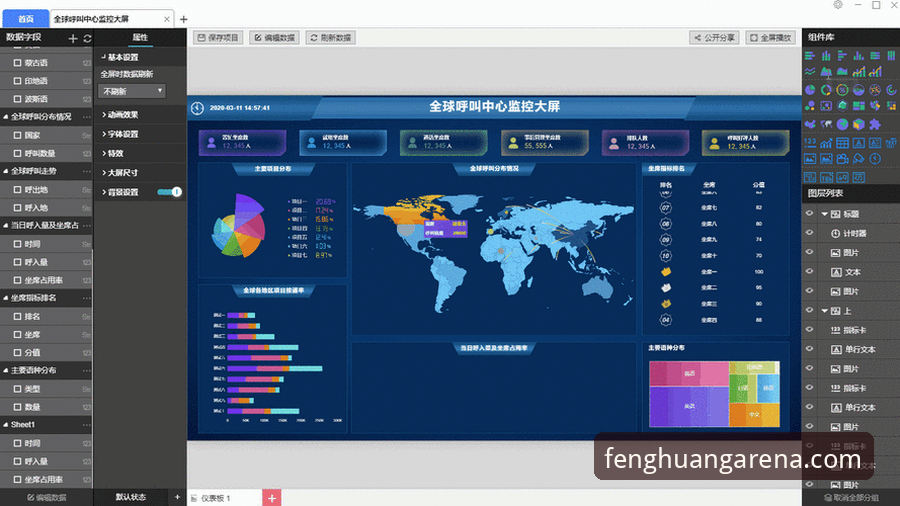This screenshot has height=506, width=900.
Task: Click the plus icon beside 数据字段
Action: pyautogui.click(x=72, y=38)
